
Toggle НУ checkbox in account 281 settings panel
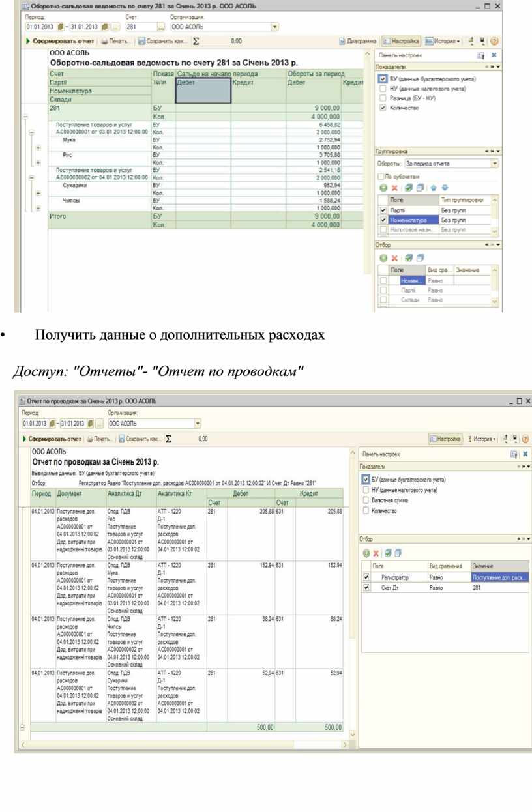tap(383, 88)
